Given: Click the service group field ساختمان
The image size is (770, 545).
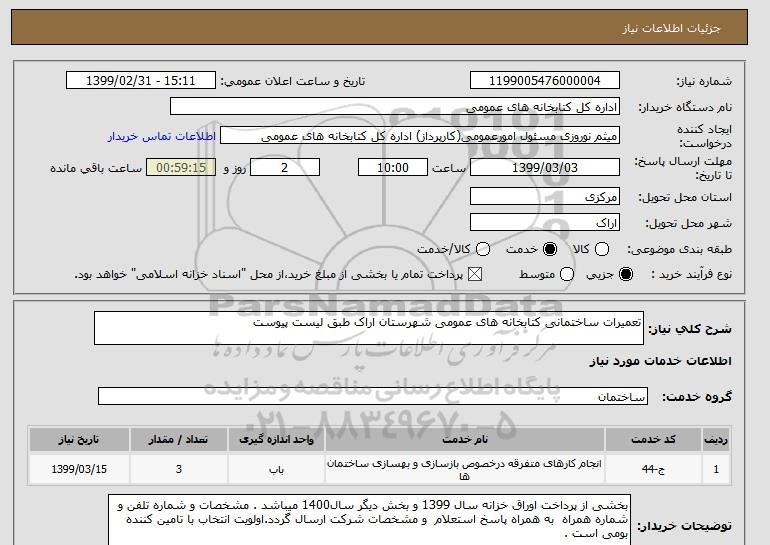Looking at the screenshot, I should coord(373,396).
